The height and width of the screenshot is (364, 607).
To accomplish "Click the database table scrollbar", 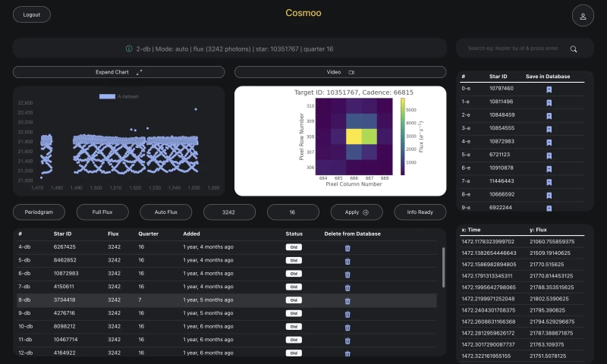I will [x=444, y=265].
